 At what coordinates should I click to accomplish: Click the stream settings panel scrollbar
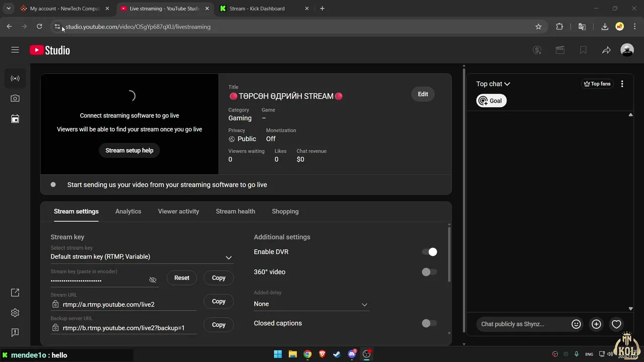tap(449, 254)
